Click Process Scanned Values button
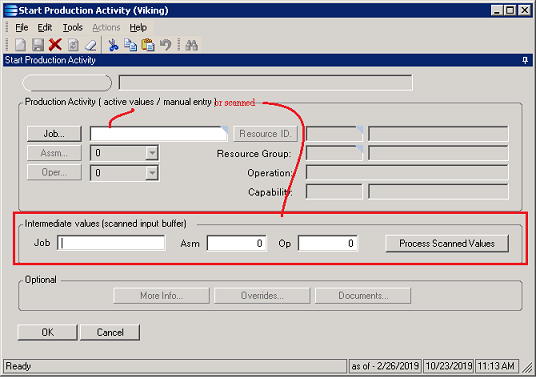 [447, 244]
